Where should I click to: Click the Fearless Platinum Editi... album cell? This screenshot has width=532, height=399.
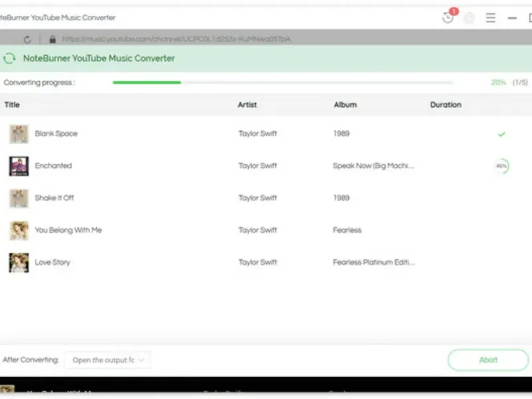coord(374,262)
